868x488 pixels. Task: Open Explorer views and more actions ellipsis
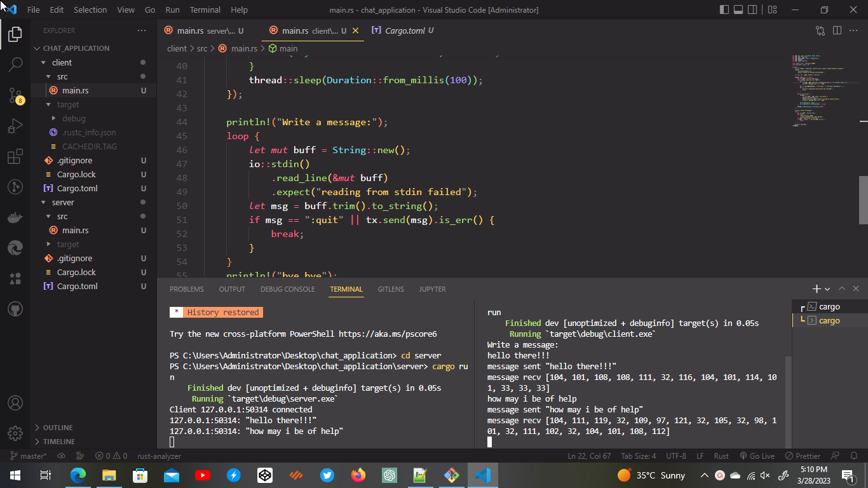(x=141, y=30)
